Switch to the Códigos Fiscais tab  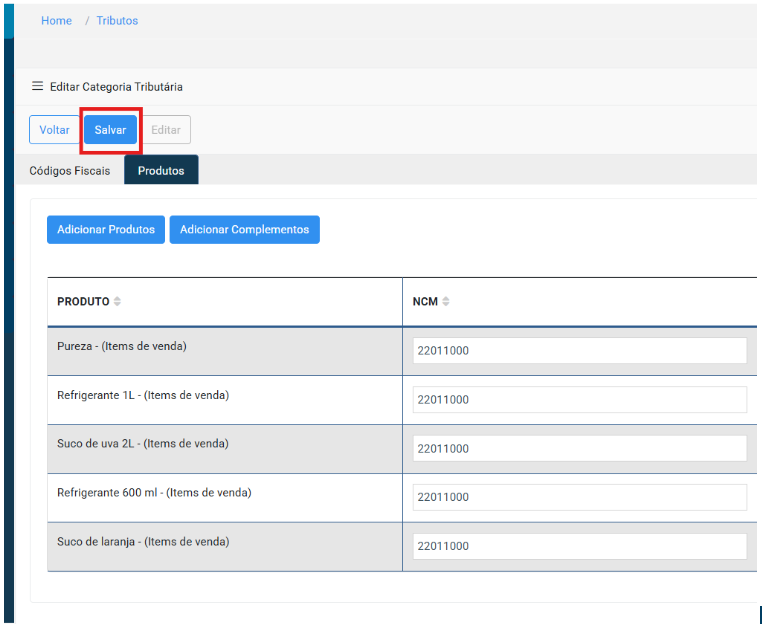click(x=70, y=171)
